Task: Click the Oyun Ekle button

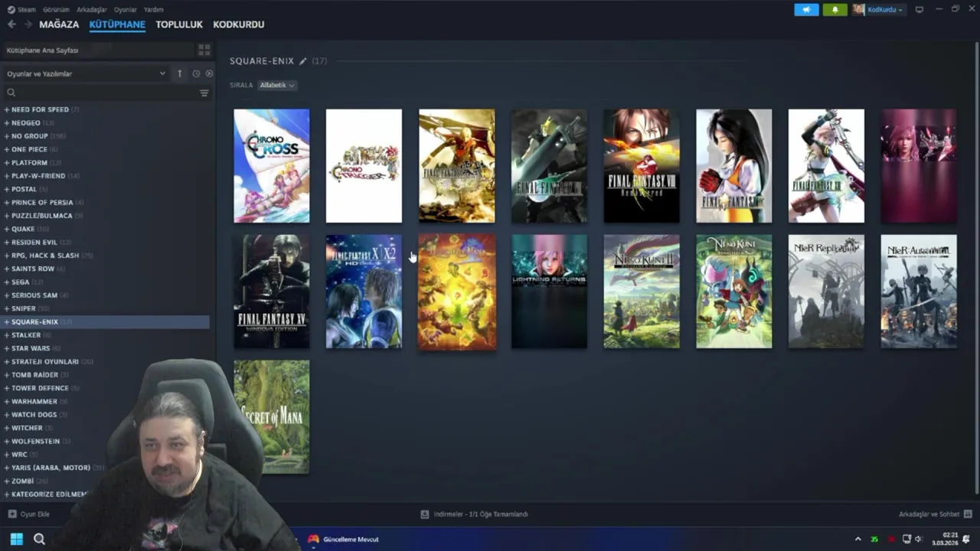Action: (x=28, y=514)
